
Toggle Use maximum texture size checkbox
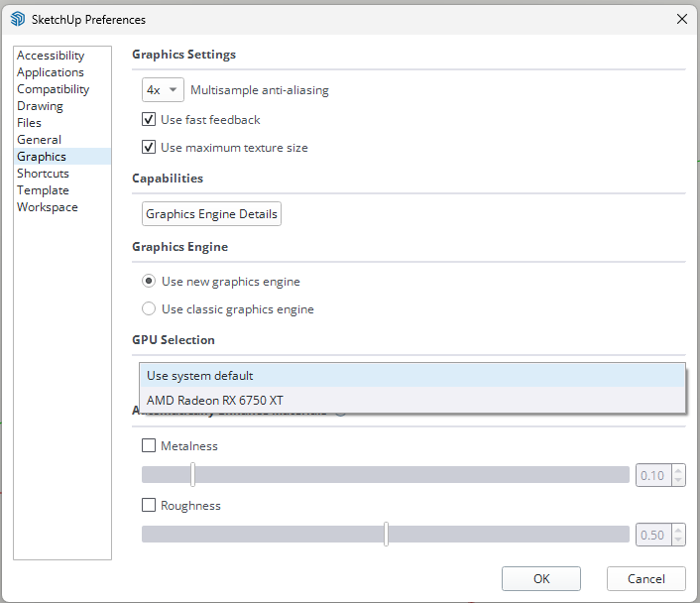[150, 148]
